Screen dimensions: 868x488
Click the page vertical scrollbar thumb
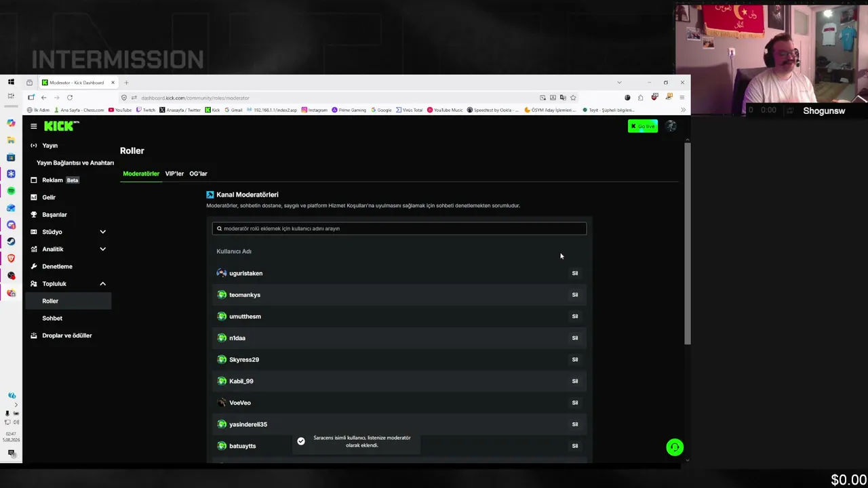pyautogui.click(x=688, y=244)
